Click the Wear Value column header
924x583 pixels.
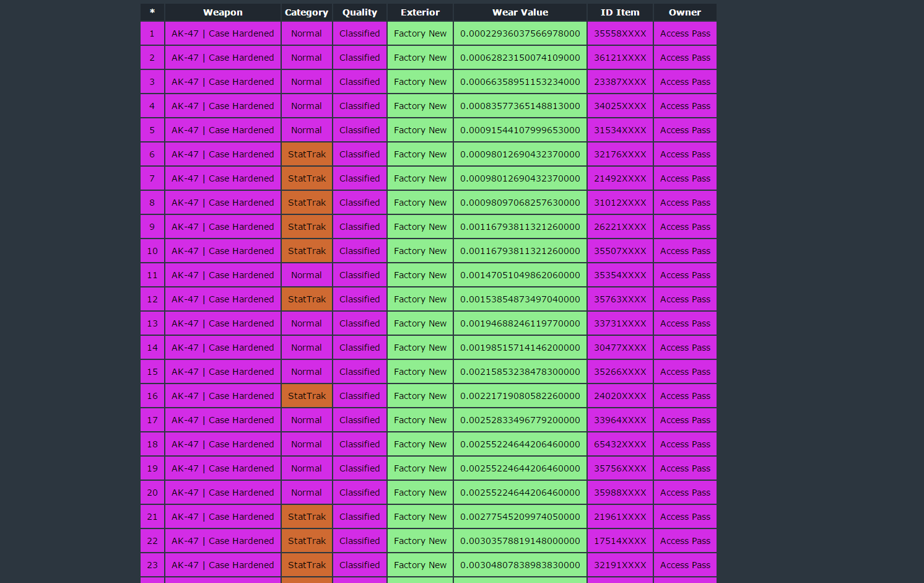pyautogui.click(x=520, y=12)
